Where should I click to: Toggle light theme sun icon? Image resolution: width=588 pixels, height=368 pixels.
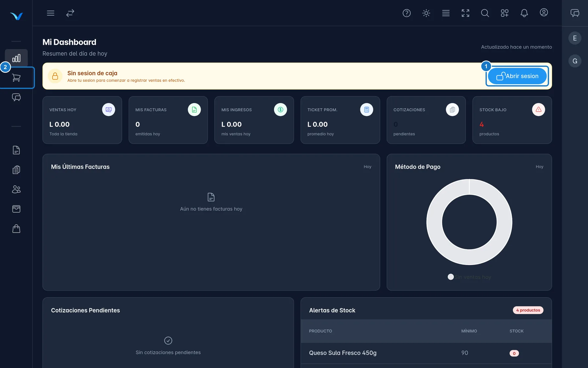coord(426,13)
